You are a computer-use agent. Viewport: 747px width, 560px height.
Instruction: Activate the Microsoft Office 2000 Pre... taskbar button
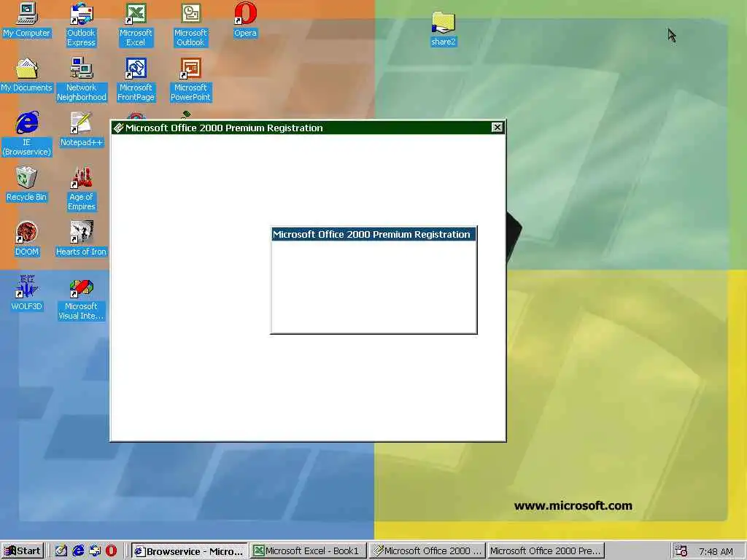(546, 551)
